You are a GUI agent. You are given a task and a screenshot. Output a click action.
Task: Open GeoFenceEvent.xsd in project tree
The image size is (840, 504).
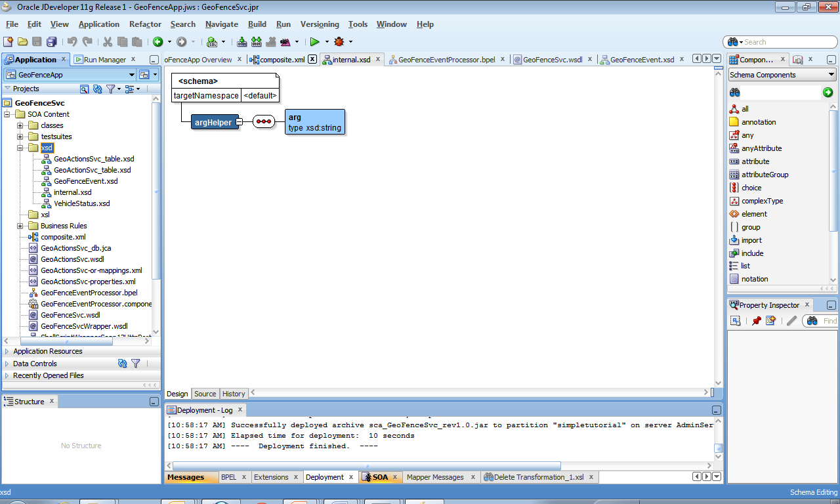pyautogui.click(x=86, y=181)
